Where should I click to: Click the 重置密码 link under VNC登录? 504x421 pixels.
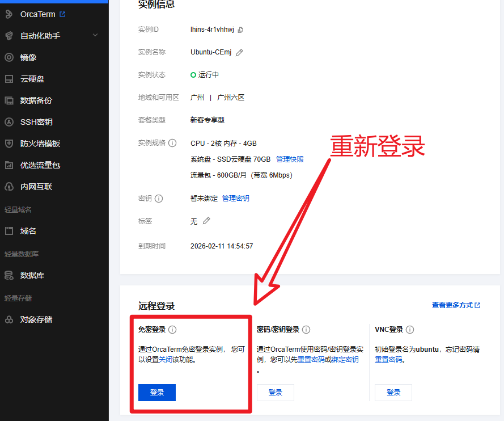coord(388,359)
